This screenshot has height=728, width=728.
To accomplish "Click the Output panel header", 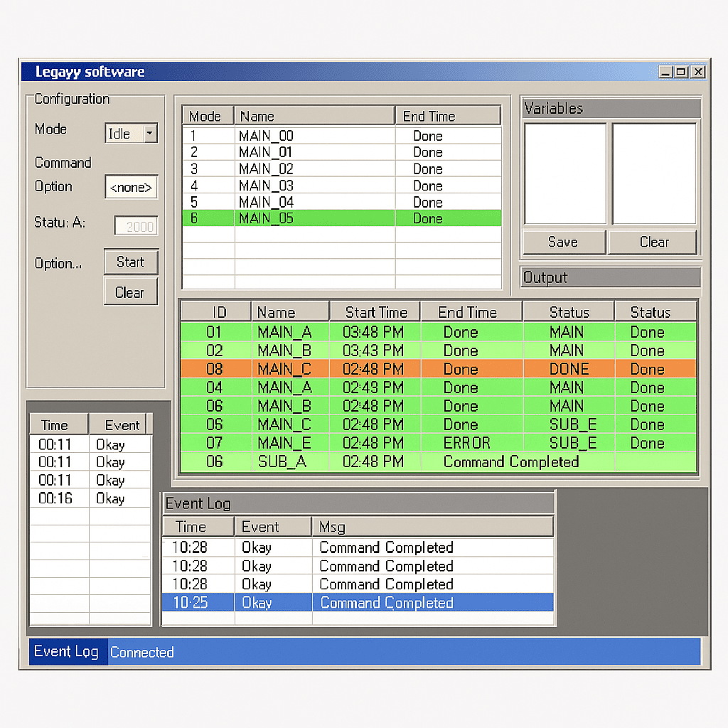I will tap(611, 277).
